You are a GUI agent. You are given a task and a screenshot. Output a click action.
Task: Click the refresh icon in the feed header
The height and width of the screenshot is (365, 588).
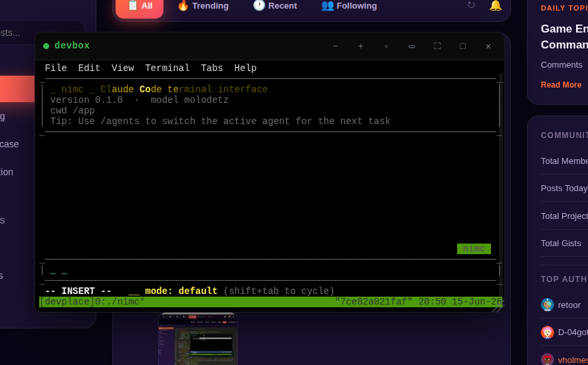point(471,5)
